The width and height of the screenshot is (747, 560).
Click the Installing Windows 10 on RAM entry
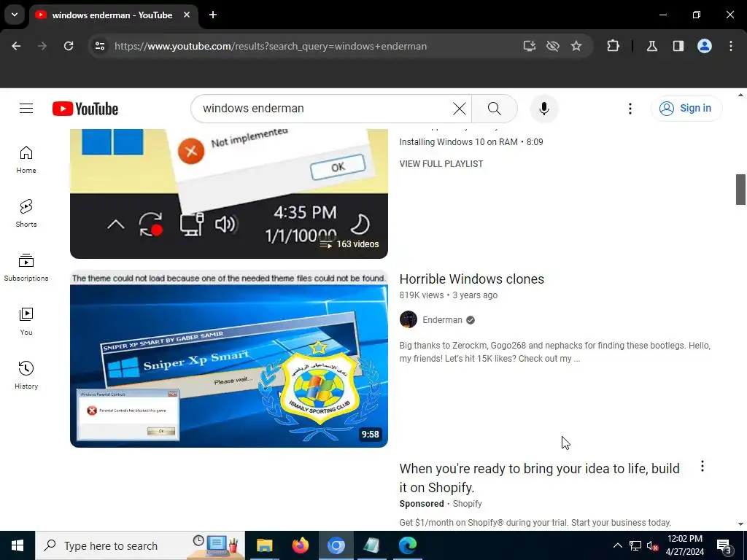(x=471, y=142)
